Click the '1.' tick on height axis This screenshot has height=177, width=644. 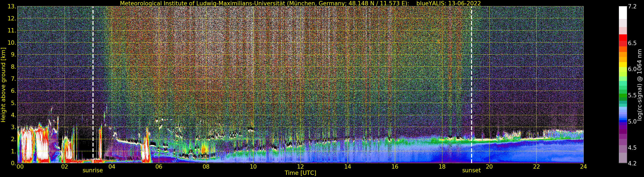click(x=14, y=151)
